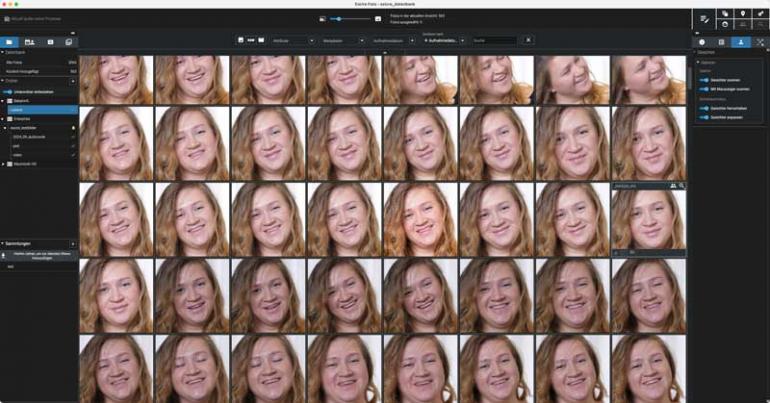Open the third left panel tab, next to collections
770x403 pixels.
pos(50,42)
